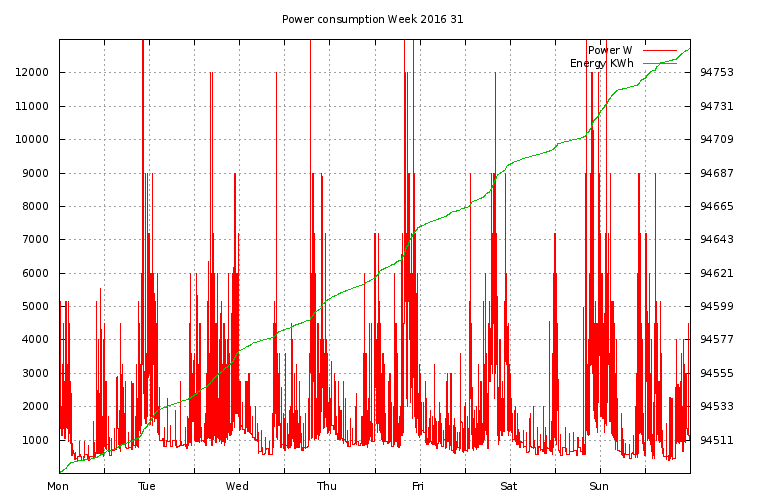Click the 94555 right axis value
This screenshot has width=768, height=500.
[717, 373]
